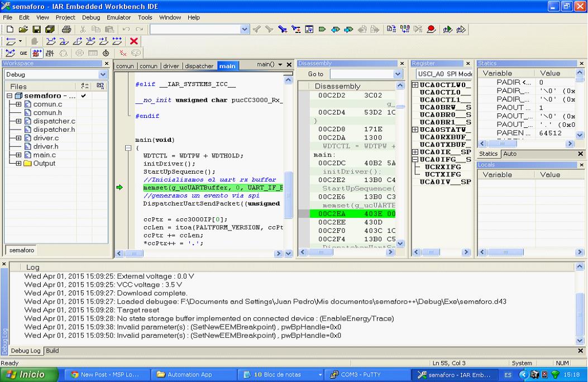The image size is (588, 382).
Task: Open the main() function list dropdown
Action: point(280,64)
